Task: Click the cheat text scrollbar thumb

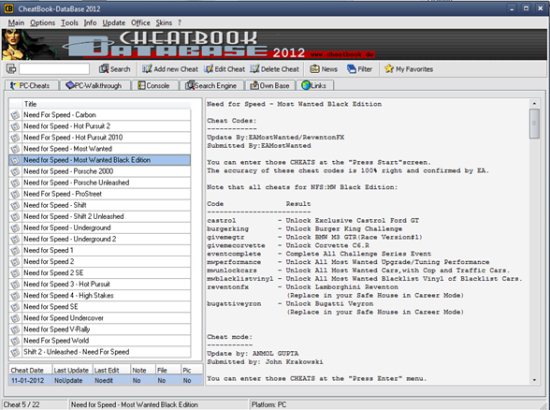Action: 534,124
